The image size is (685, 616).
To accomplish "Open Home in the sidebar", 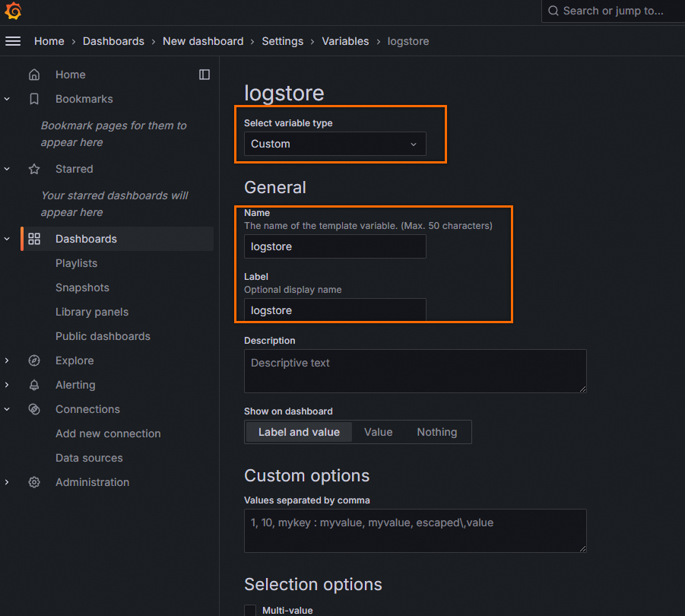I will (71, 75).
